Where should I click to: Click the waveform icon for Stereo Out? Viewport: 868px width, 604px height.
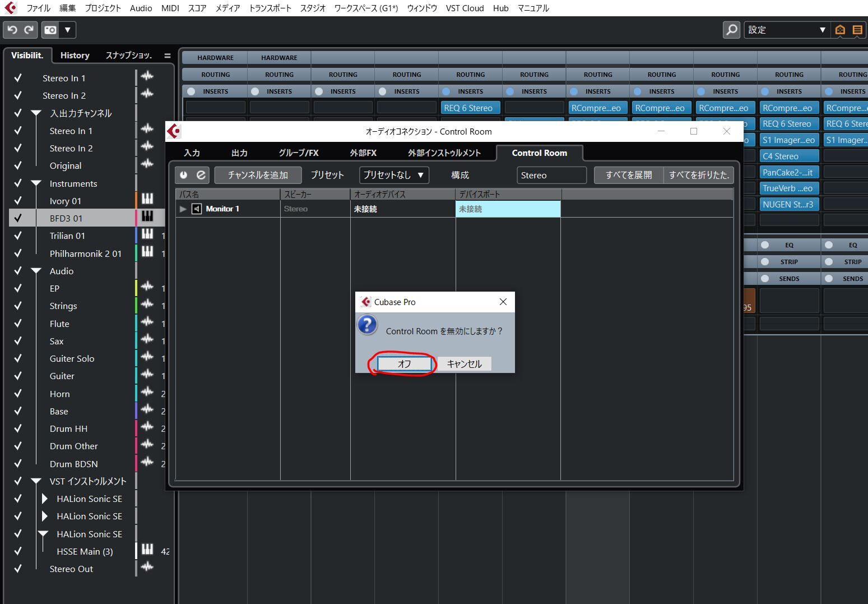point(147,567)
